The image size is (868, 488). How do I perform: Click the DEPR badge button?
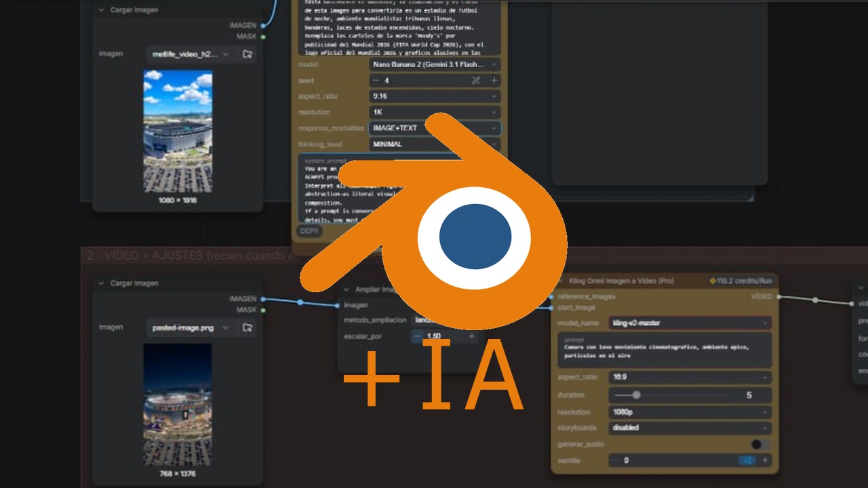pyautogui.click(x=309, y=231)
